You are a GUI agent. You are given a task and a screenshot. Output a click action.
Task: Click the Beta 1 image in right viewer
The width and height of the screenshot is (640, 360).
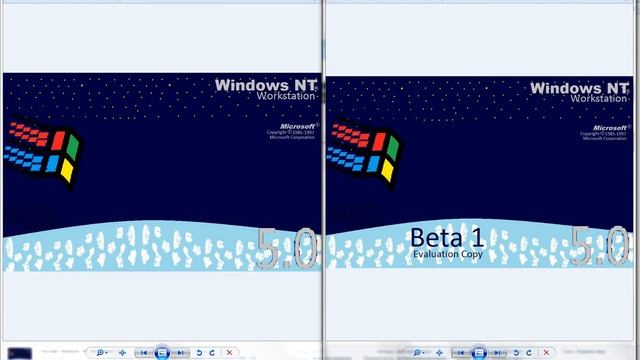[480, 172]
